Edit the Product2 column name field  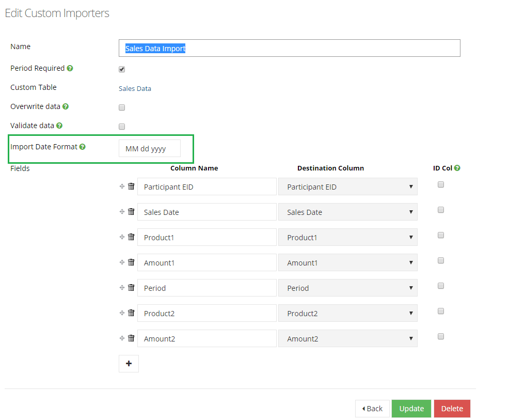207,313
